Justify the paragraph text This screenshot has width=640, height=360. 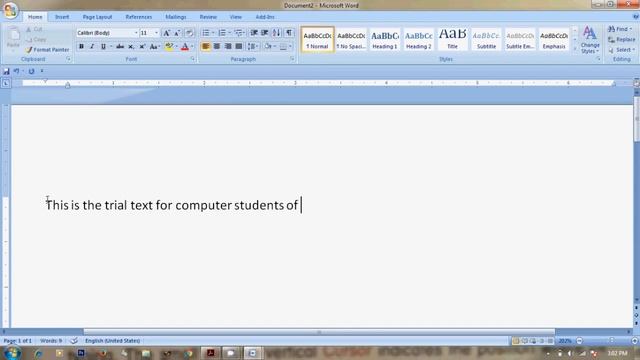(239, 47)
